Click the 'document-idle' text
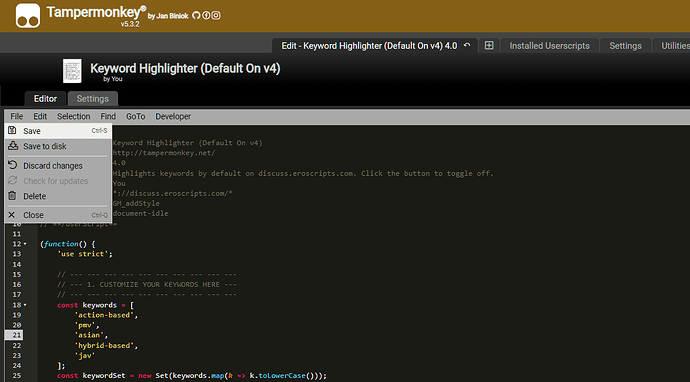This screenshot has height=382, width=690. point(140,213)
